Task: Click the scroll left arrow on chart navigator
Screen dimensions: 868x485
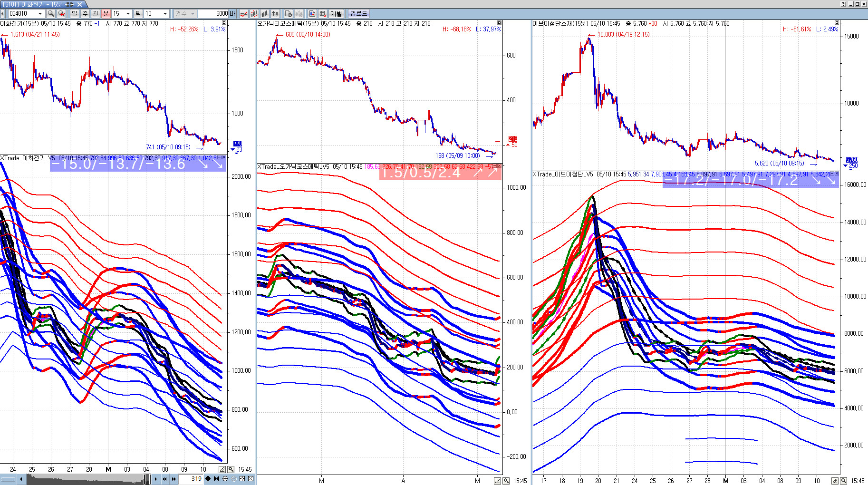Action: pos(21,479)
